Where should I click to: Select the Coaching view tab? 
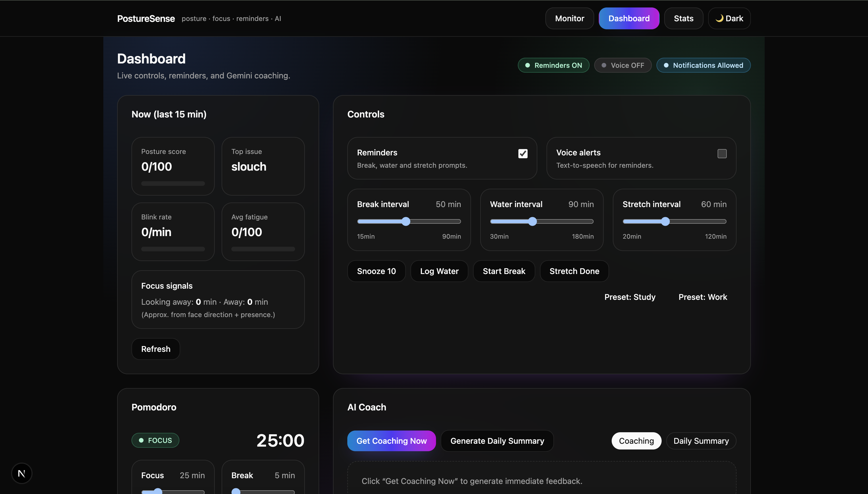pos(636,441)
